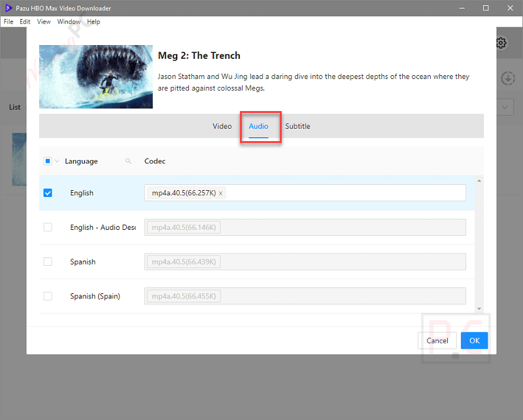Open the View menu

(x=44, y=22)
